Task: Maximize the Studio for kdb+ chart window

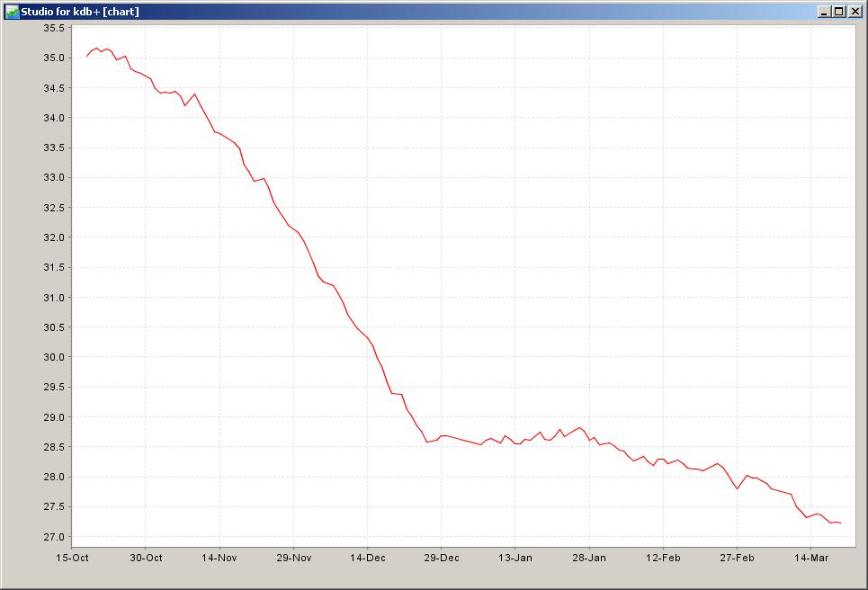Action: [839, 11]
